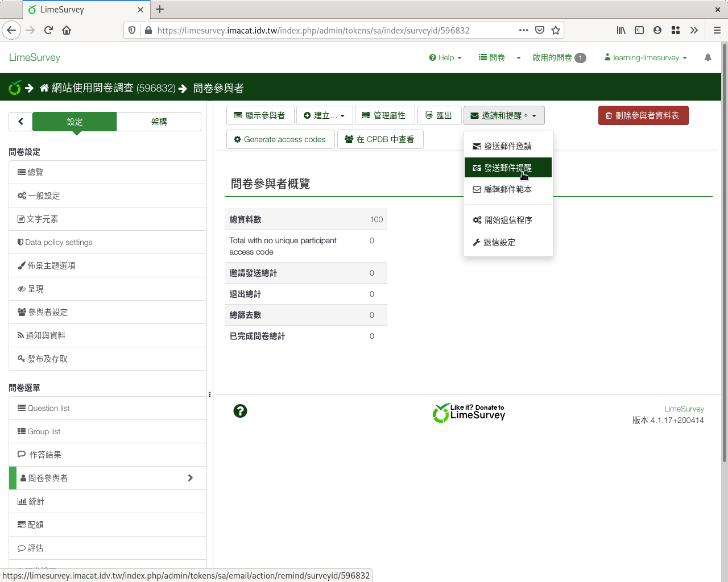Click 在 CPDB 中查看 button
The height and width of the screenshot is (582, 728).
(380, 139)
